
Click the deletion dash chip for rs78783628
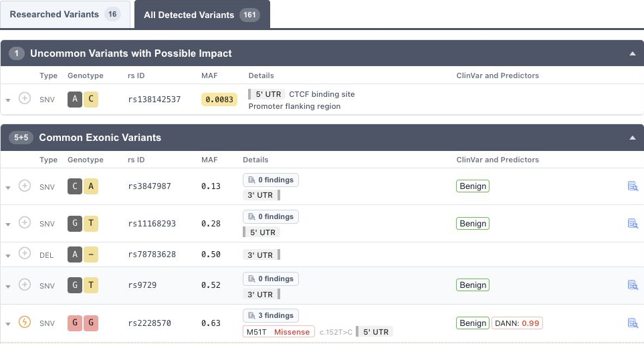coord(91,254)
